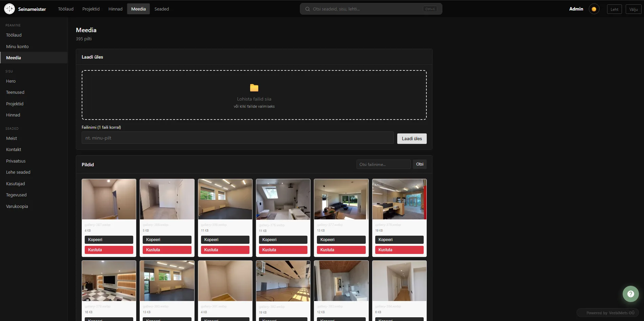Viewport: 644px width, 321px height.
Task: Delete the first image with Kustuta
Action: click(x=109, y=250)
